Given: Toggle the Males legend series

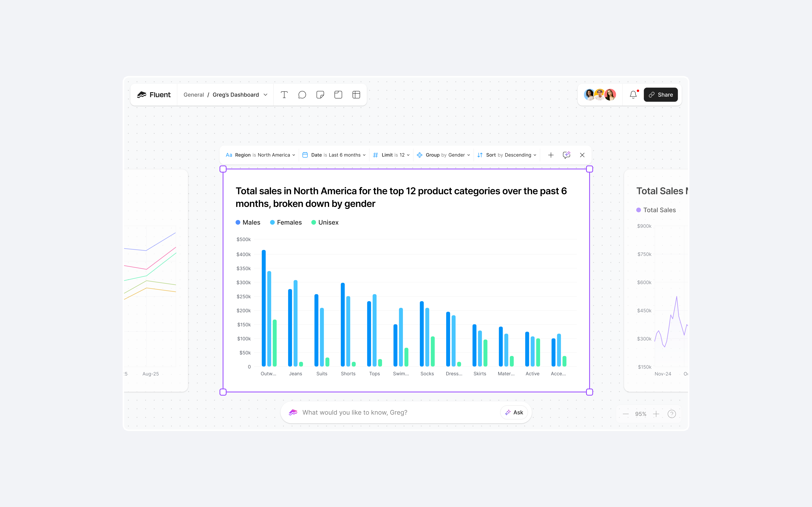Looking at the screenshot, I should (248, 222).
